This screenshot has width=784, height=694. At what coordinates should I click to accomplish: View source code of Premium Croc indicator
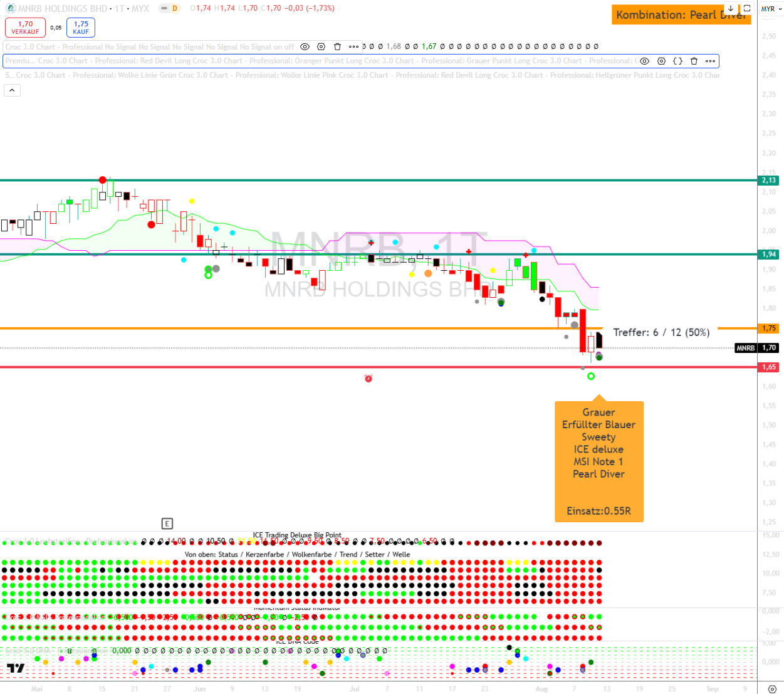click(677, 61)
